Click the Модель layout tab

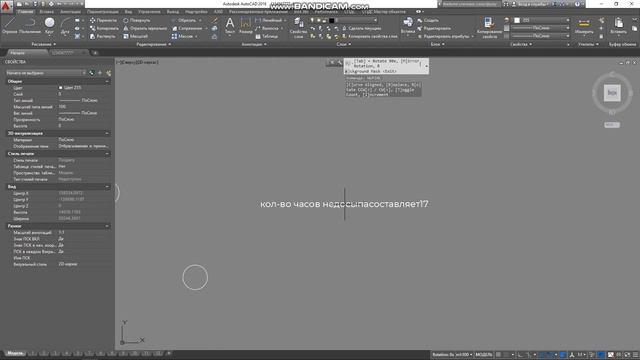15,353
